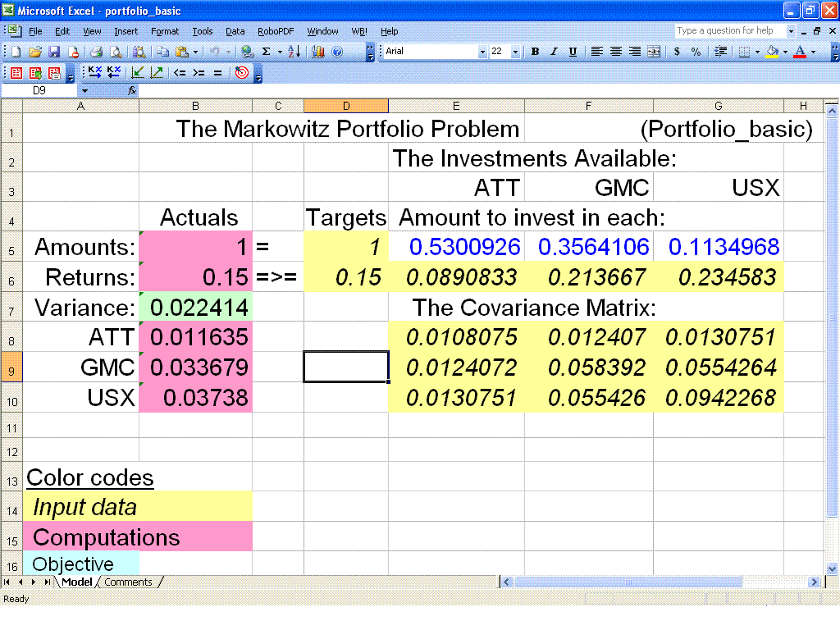The height and width of the screenshot is (630, 840).
Task: Type a question in the help box
Action: coord(730,31)
